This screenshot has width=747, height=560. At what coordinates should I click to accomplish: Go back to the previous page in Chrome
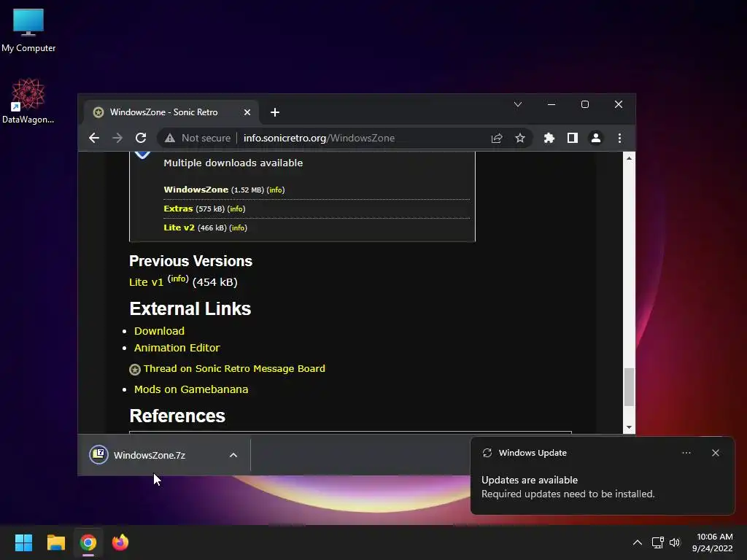pos(94,138)
